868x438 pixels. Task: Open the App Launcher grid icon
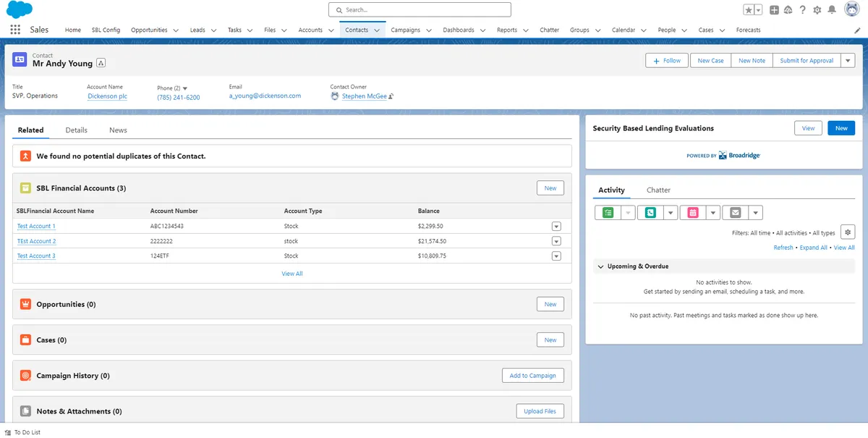[x=15, y=30]
